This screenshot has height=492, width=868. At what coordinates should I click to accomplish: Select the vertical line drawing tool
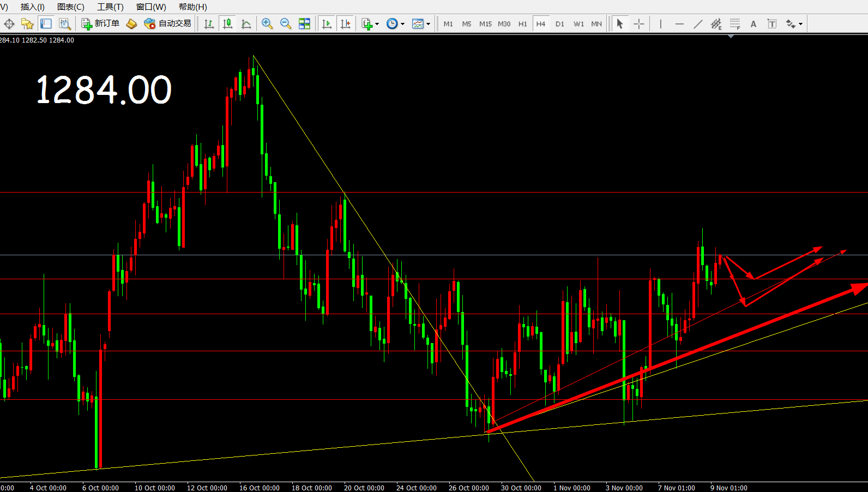tap(661, 23)
